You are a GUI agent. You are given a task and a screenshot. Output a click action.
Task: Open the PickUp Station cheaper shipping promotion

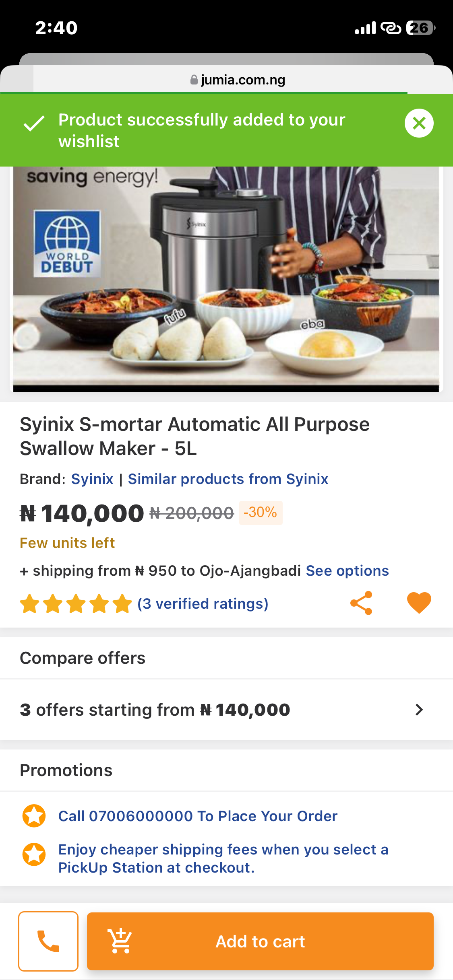223,859
